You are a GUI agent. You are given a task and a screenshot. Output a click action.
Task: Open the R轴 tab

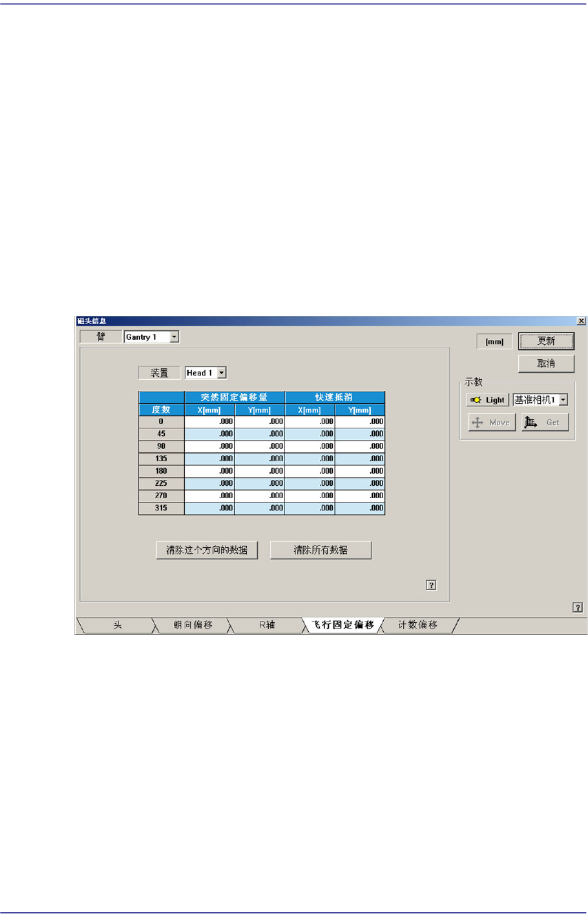pos(267,625)
